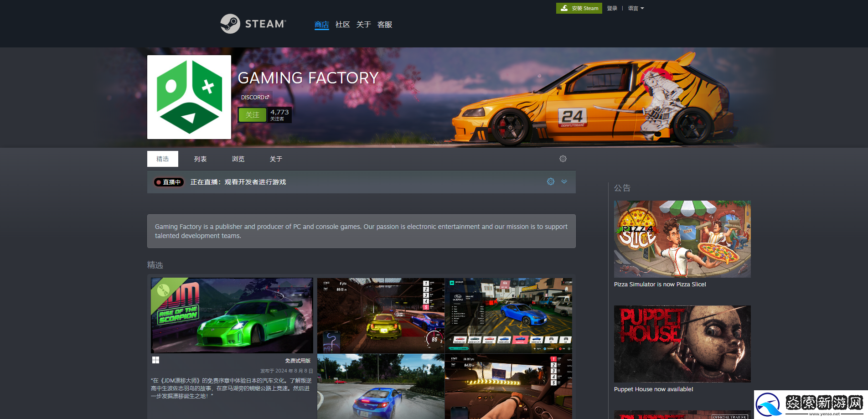The image size is (868, 419).
Task: Open the Discord external link
Action: click(x=255, y=98)
